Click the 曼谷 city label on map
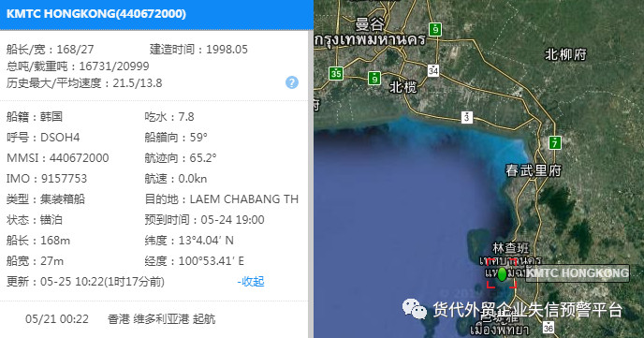The height and width of the screenshot is (338, 644). coord(369,24)
